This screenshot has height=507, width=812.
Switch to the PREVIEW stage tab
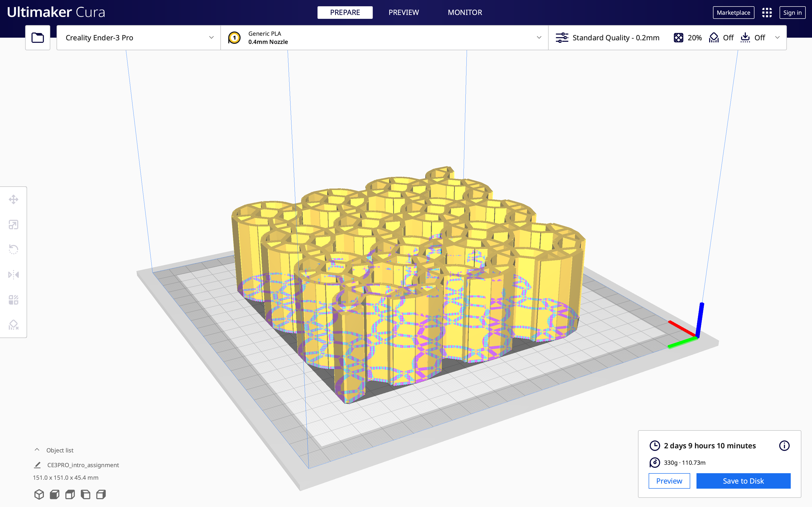click(404, 12)
